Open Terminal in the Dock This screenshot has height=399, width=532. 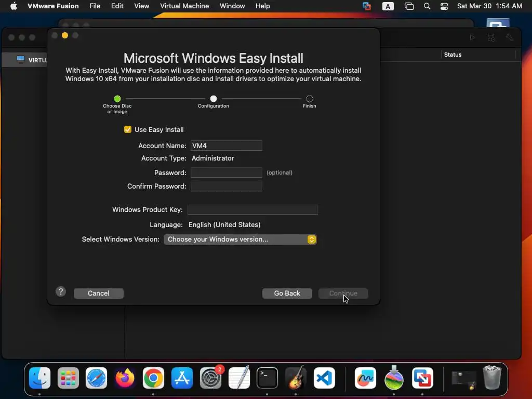coord(268,378)
